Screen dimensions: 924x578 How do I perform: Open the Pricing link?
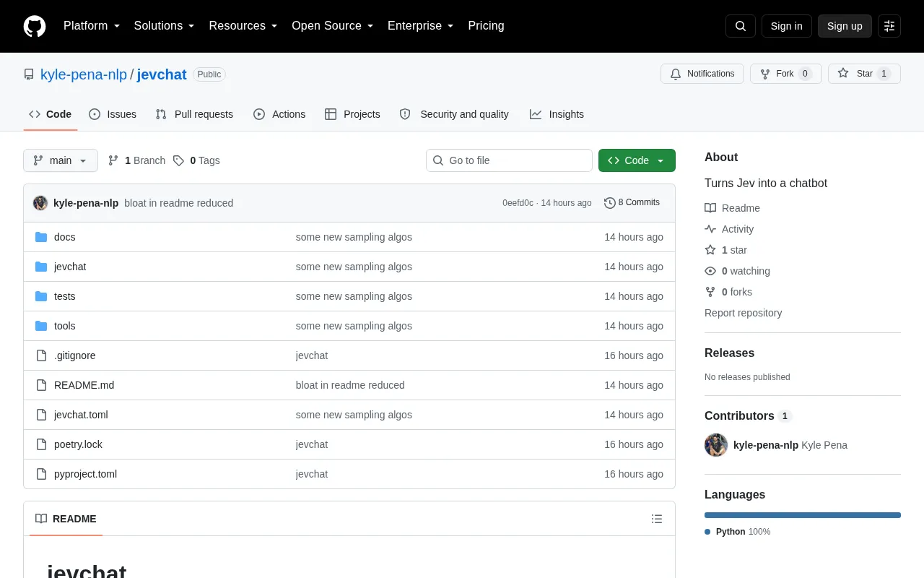(x=487, y=26)
